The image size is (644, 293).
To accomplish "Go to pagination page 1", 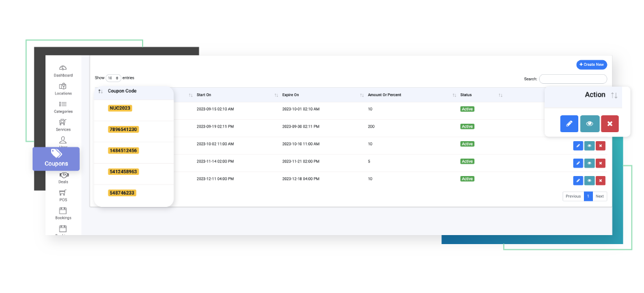I will click(588, 196).
